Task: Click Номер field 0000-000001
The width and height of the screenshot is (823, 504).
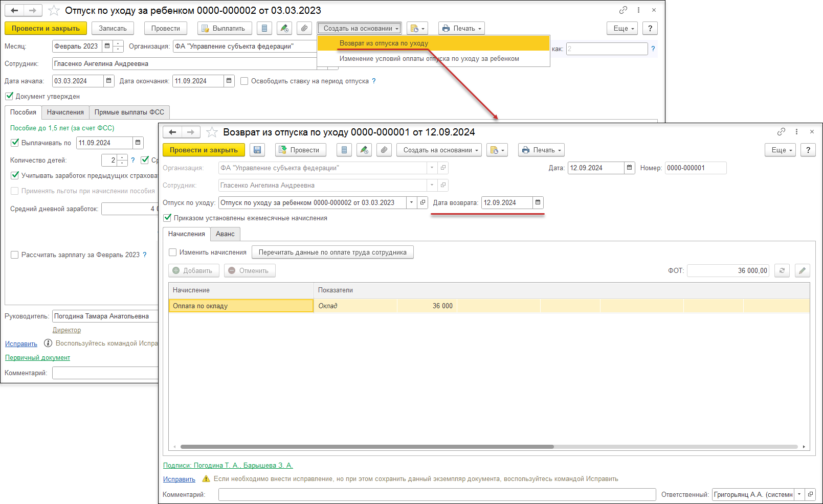Action: coord(696,168)
